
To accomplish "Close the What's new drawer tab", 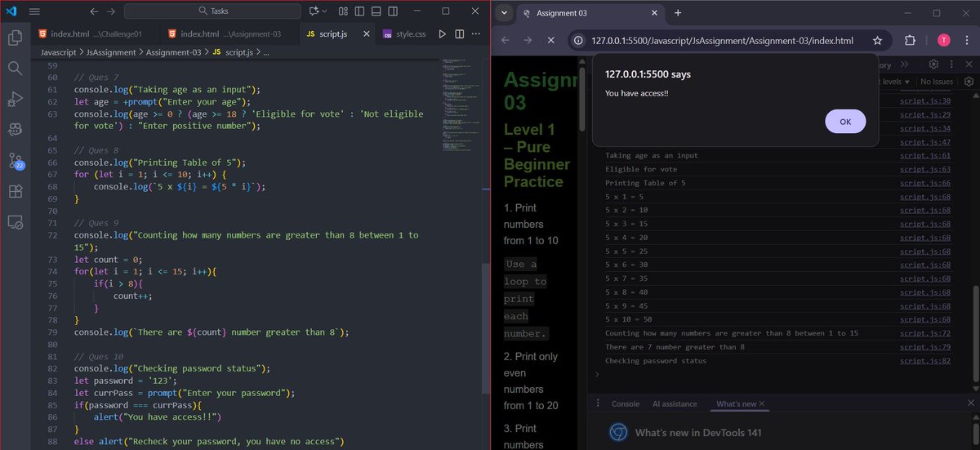I will (763, 403).
